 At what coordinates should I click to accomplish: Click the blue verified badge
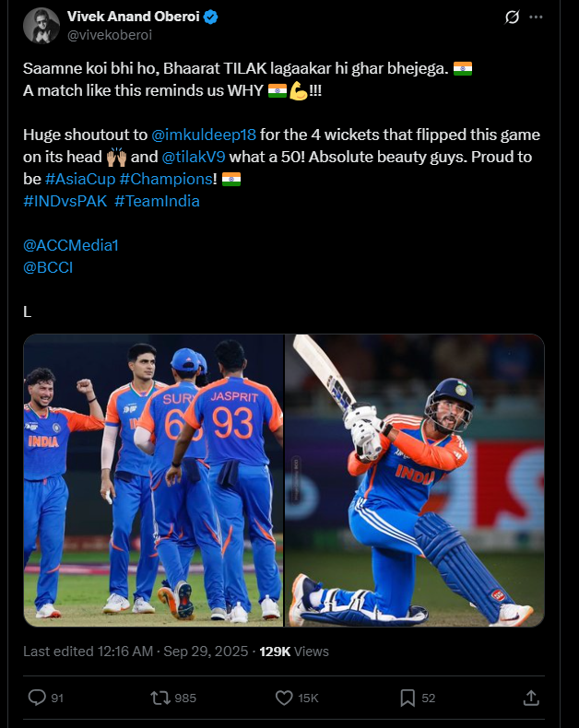210,18
